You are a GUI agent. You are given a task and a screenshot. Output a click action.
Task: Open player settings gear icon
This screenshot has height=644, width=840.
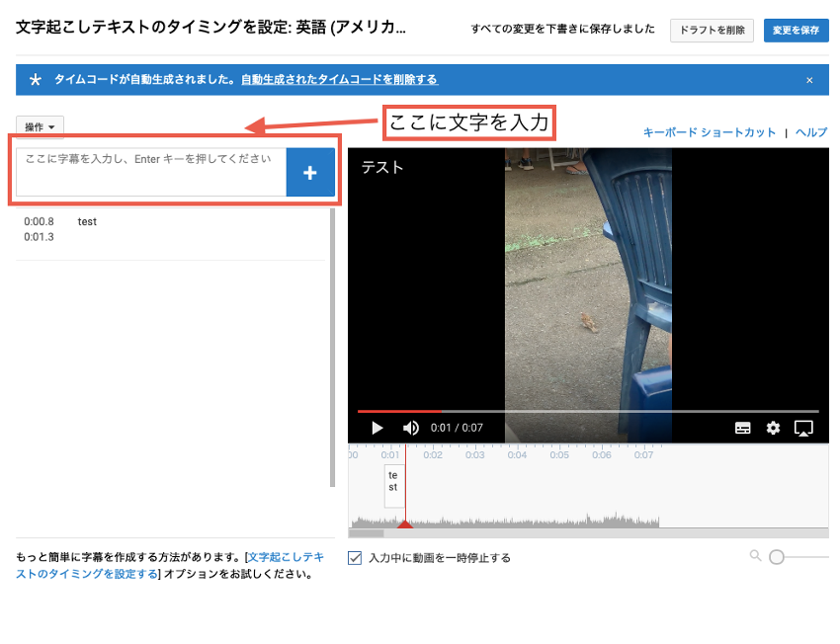[x=773, y=428]
